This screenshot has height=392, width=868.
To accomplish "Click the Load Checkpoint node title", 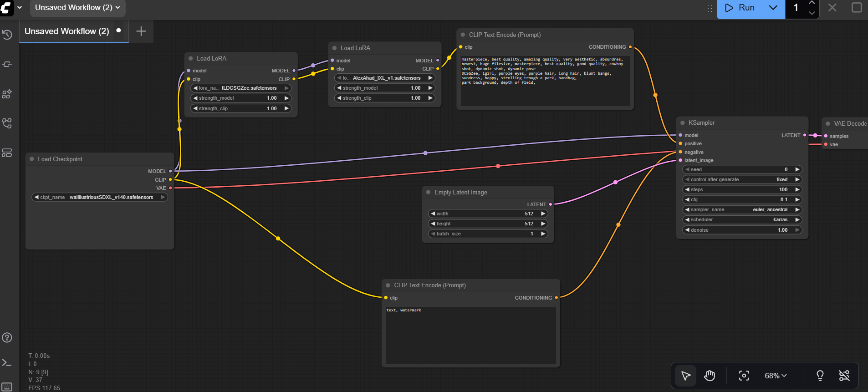I will tap(60, 159).
